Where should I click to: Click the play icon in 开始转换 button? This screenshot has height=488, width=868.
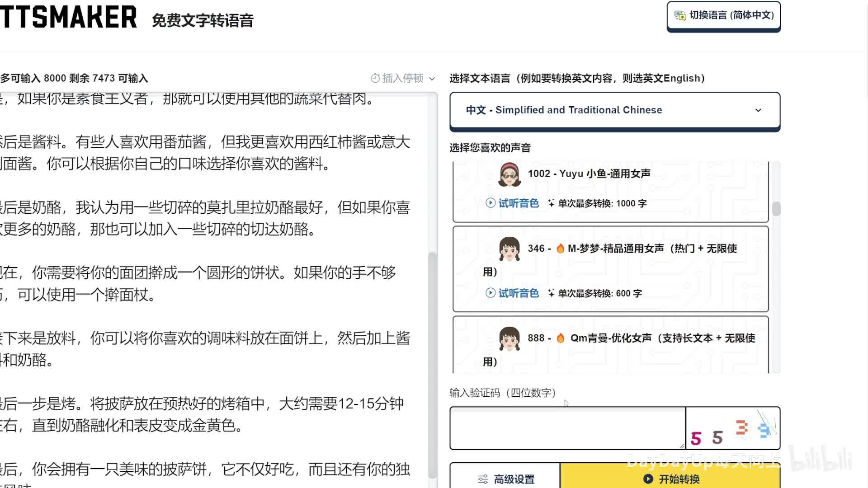pos(648,479)
